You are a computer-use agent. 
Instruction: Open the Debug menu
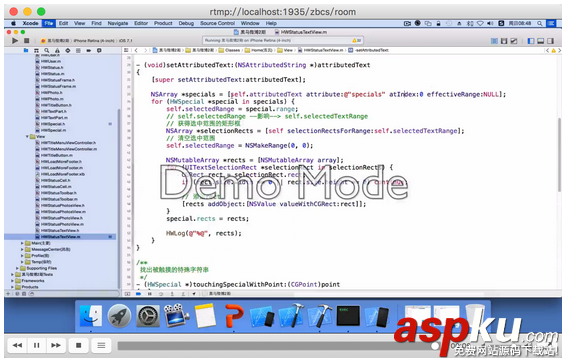[x=186, y=23]
